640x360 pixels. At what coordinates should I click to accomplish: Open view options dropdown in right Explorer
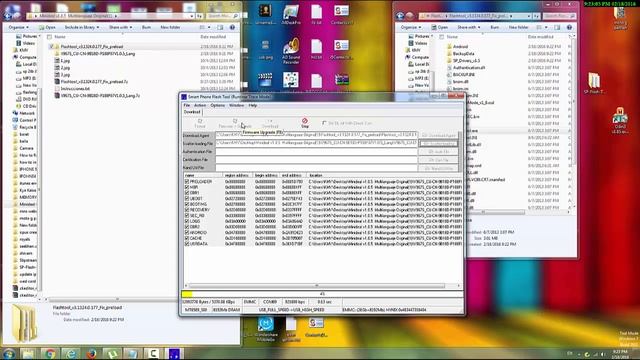546,27
